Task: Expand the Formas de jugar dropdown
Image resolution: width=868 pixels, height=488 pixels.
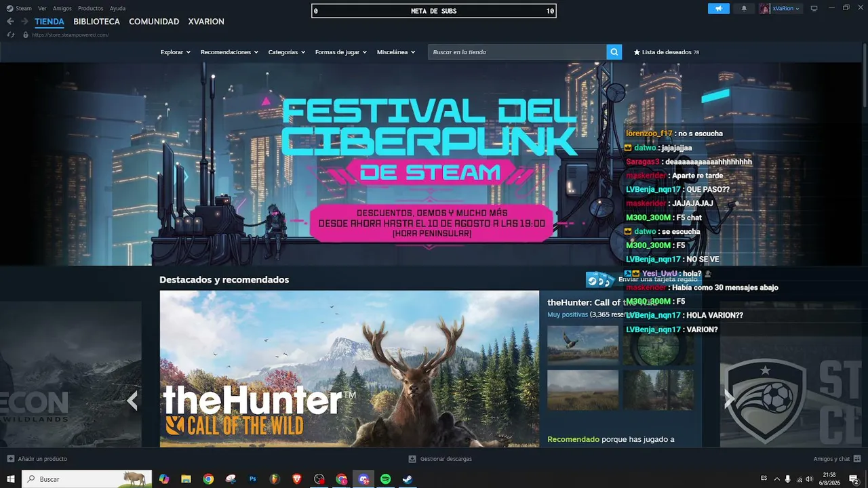Action: pyautogui.click(x=341, y=52)
